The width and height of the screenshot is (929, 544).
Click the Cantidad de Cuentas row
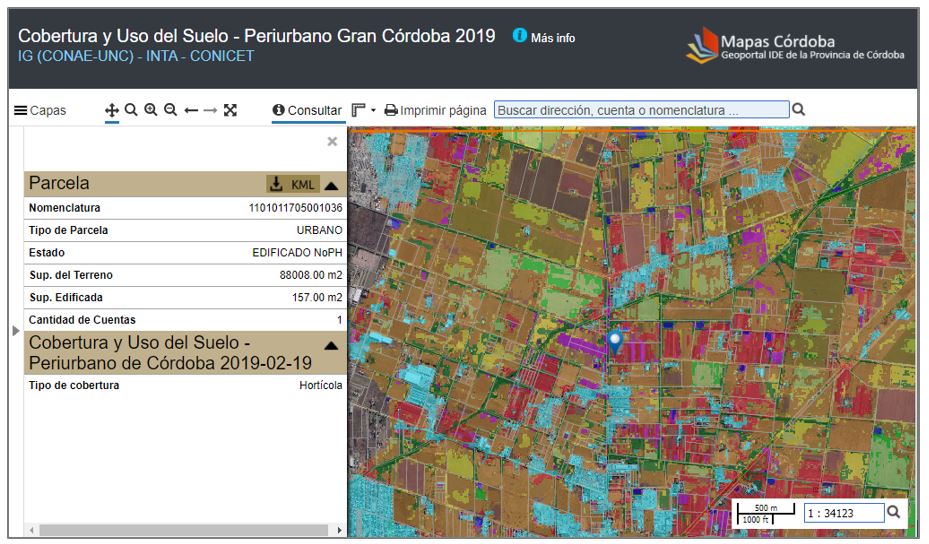point(185,320)
